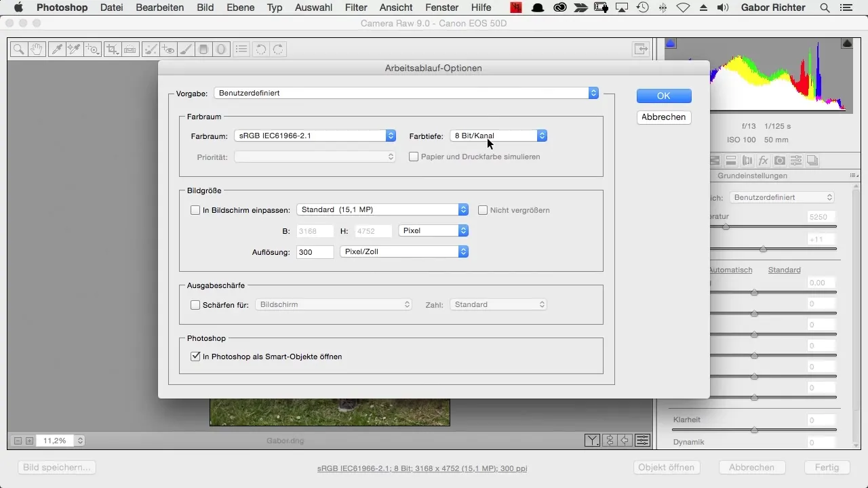Open the Filter menu
The image size is (868, 488).
(x=356, y=7)
